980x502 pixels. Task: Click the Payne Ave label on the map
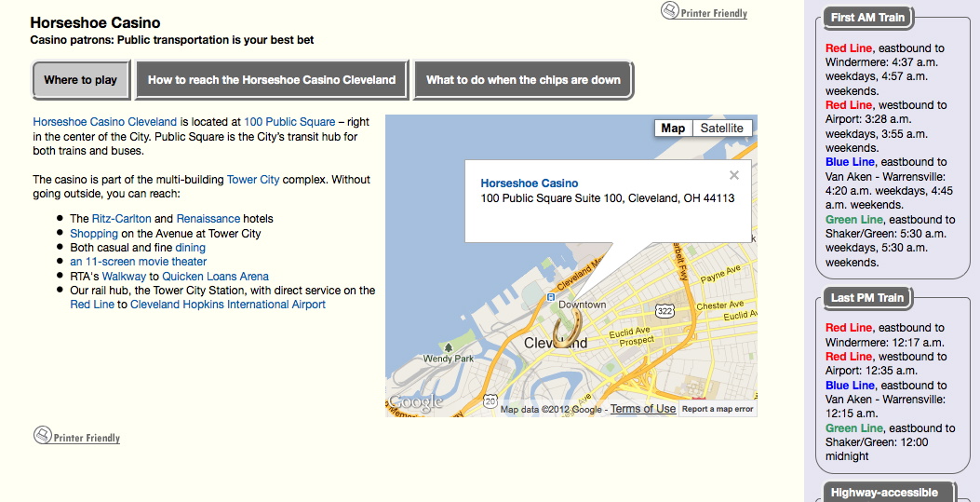[x=720, y=274]
